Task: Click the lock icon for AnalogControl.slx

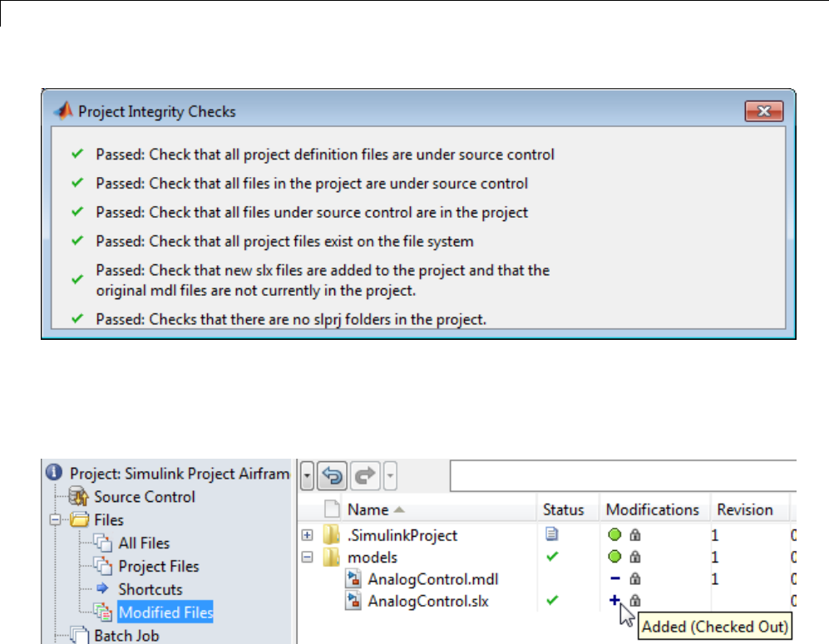Action: 635,600
